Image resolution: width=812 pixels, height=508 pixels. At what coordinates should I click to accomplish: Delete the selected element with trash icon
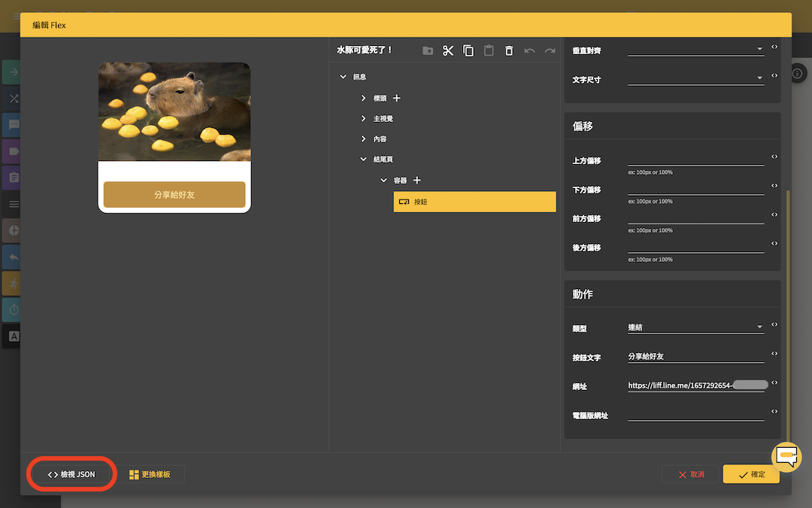[x=509, y=50]
